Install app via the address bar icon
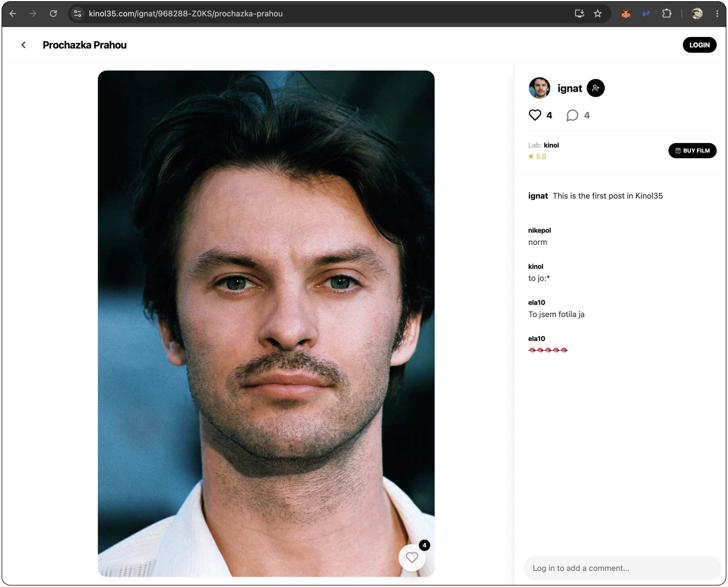 point(579,14)
